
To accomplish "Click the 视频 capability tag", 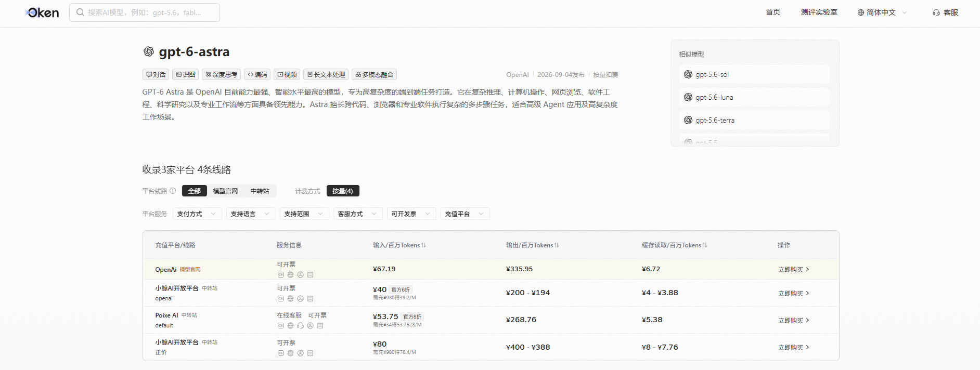I will (x=287, y=74).
